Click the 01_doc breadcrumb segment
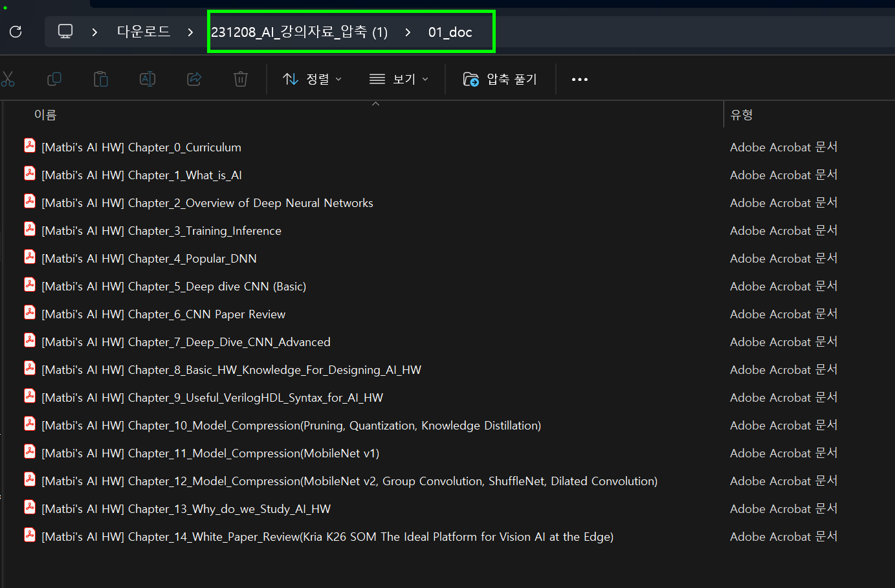This screenshot has width=895, height=588. pos(450,32)
